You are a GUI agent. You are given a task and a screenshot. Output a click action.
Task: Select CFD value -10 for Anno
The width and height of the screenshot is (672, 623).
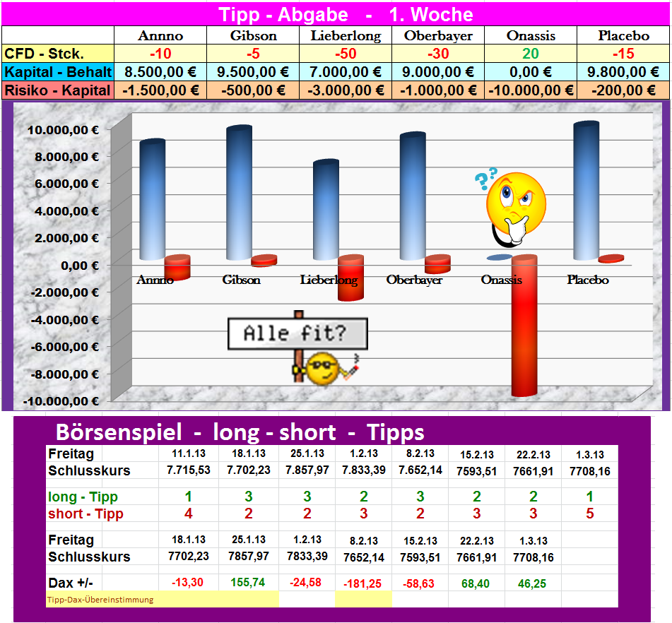point(160,54)
